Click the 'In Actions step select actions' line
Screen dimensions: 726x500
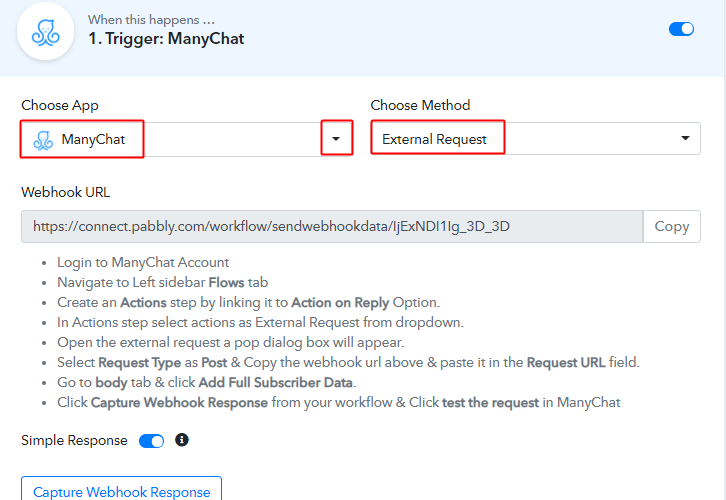coord(260,322)
